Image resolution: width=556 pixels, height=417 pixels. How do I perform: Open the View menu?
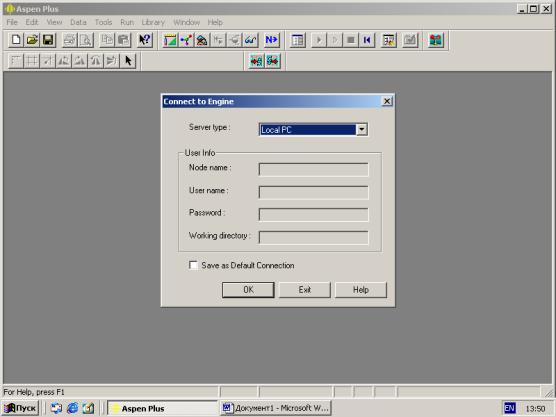tap(54, 22)
